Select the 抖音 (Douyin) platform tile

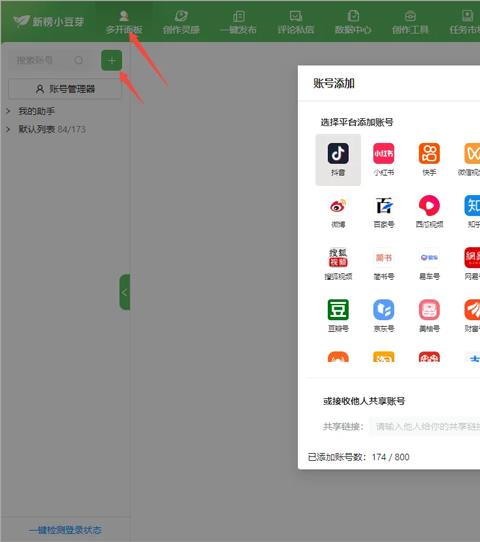[338, 160]
